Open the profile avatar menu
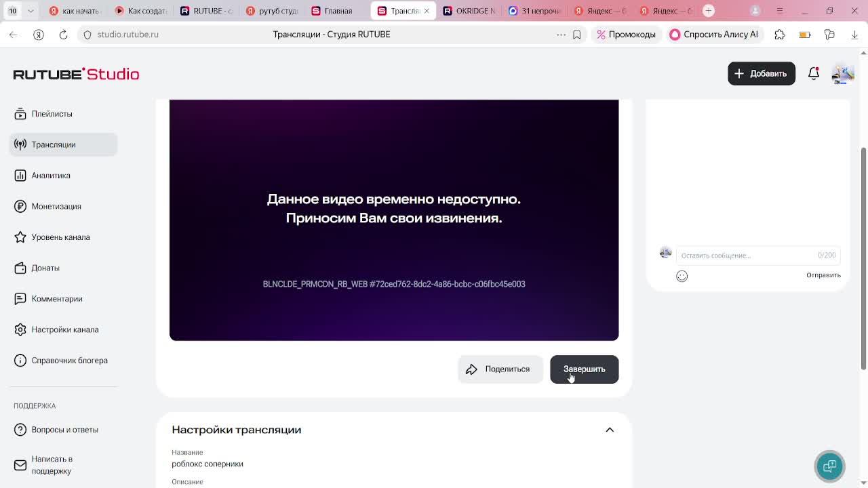The height and width of the screenshot is (488, 868). 842,73
